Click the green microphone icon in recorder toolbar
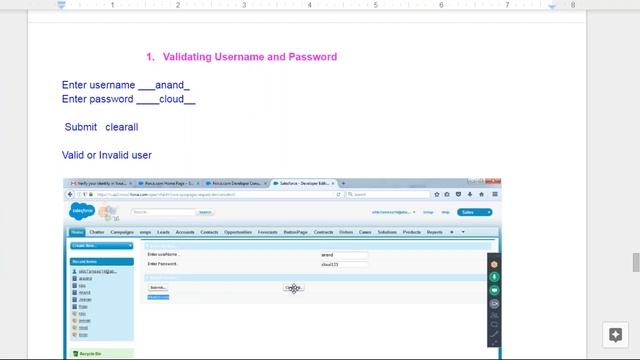Image resolution: width=640 pixels, height=360 pixels. pyautogui.click(x=494, y=277)
